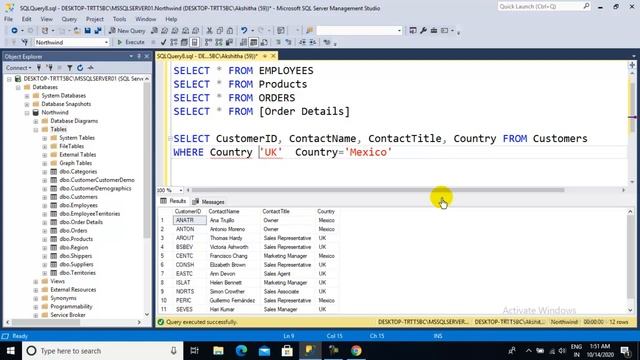This screenshot has width=640, height=360.
Task: Open the Query menu
Action: [69, 19]
